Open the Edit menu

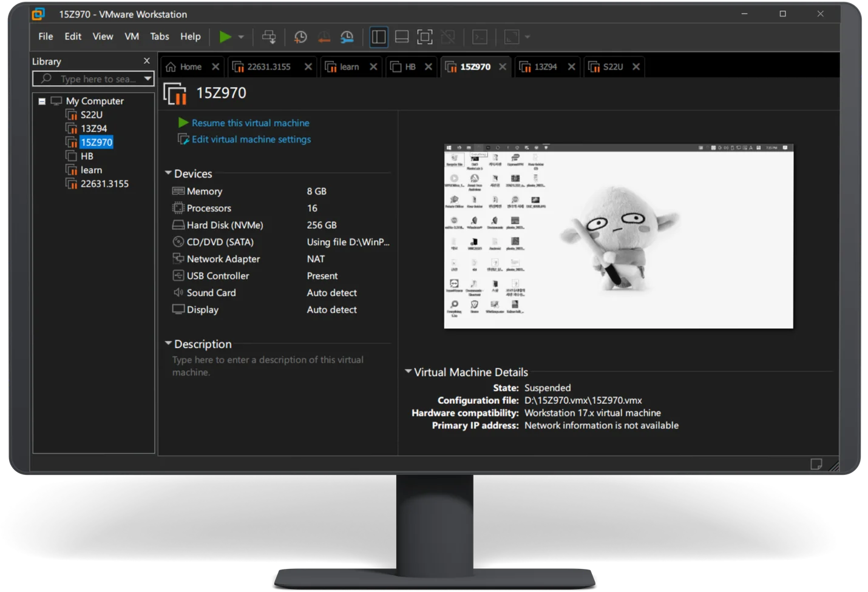pyautogui.click(x=73, y=36)
